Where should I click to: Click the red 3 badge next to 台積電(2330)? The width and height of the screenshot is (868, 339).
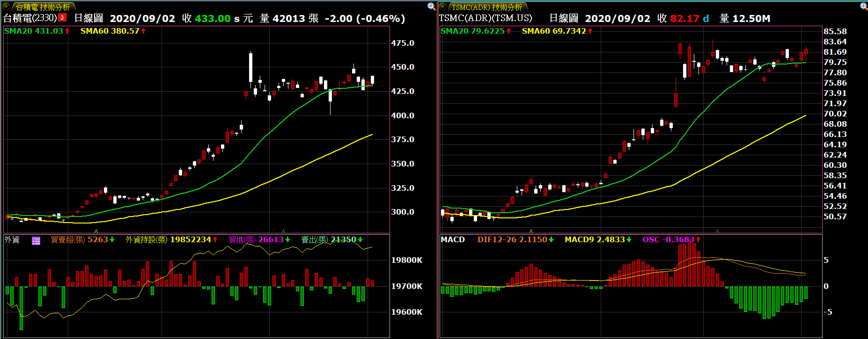coord(62,18)
